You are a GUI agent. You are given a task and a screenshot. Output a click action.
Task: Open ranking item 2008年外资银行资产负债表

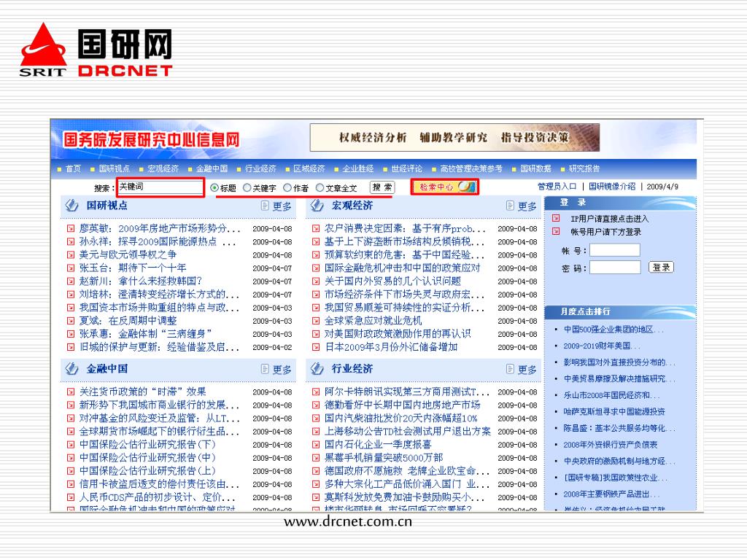[x=611, y=444]
